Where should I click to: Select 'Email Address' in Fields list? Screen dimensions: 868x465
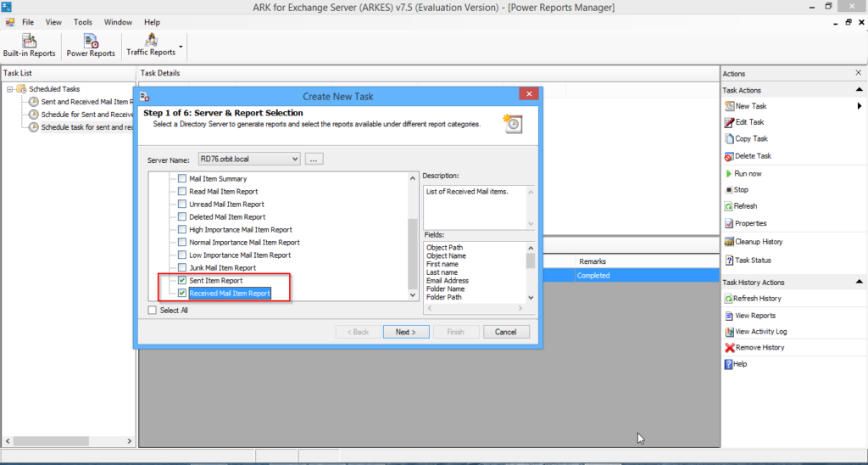(x=448, y=281)
